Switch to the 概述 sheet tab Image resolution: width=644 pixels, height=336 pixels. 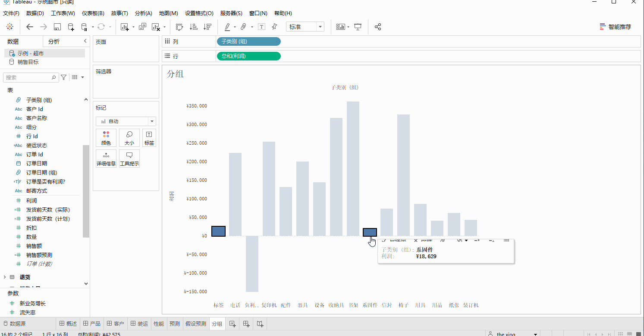click(68, 323)
